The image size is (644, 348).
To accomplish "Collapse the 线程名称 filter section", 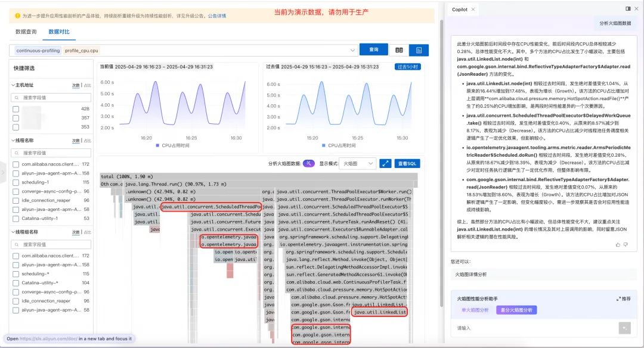I will coord(13,141).
